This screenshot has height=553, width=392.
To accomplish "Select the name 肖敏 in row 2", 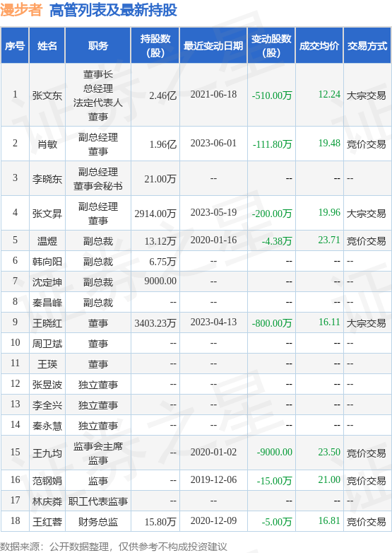I will (x=47, y=144).
